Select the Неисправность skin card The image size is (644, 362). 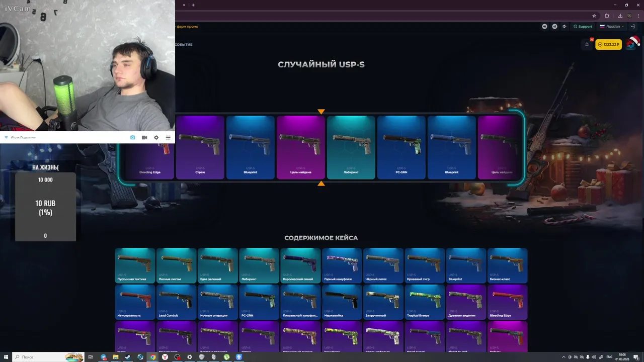pos(135,302)
